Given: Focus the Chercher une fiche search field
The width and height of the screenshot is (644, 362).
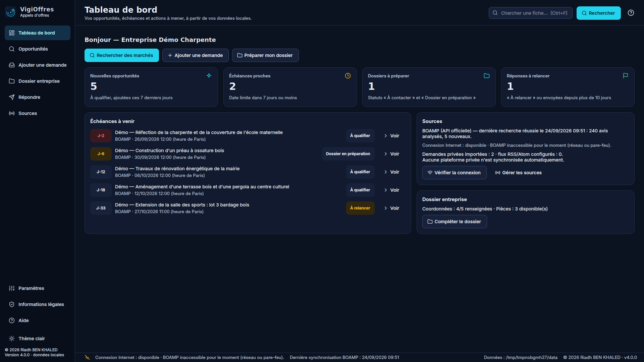Looking at the screenshot, I should [531, 13].
